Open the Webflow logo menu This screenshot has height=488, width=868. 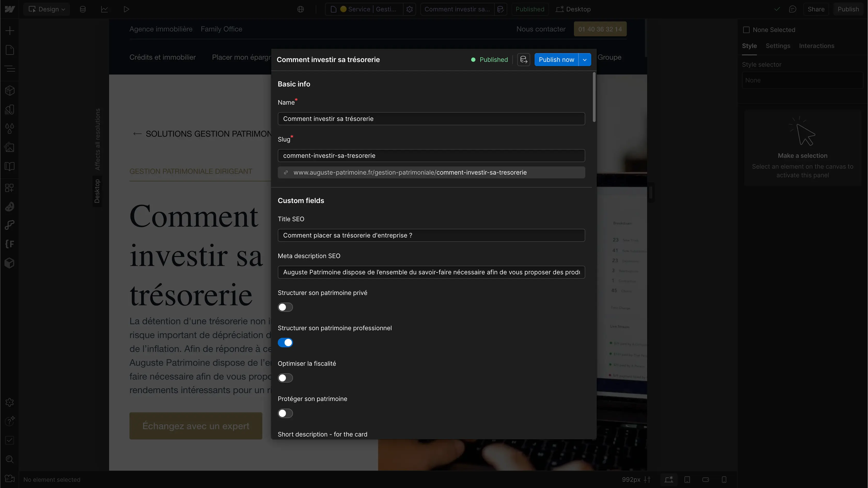pyautogui.click(x=10, y=9)
